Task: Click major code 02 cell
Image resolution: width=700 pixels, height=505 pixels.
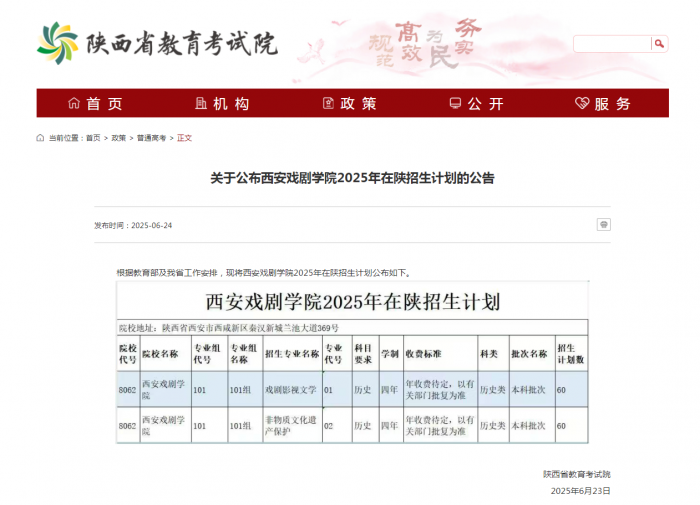Action: coord(337,426)
